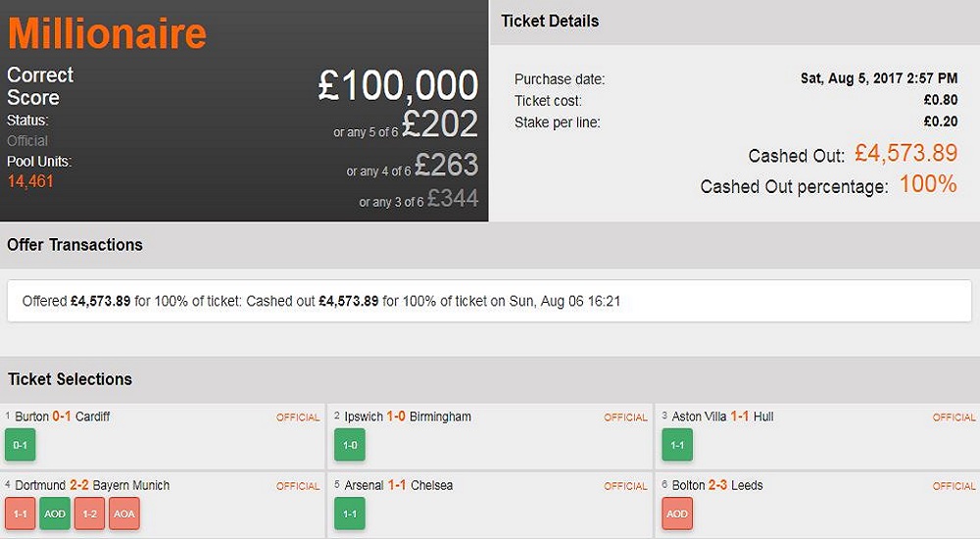Click the red AOD badge under Bolton vs Leeds
The image size is (980, 539).
tap(677, 514)
